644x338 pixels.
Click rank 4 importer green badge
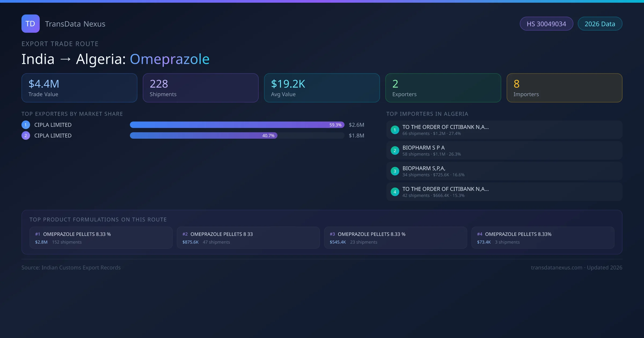coord(395,192)
